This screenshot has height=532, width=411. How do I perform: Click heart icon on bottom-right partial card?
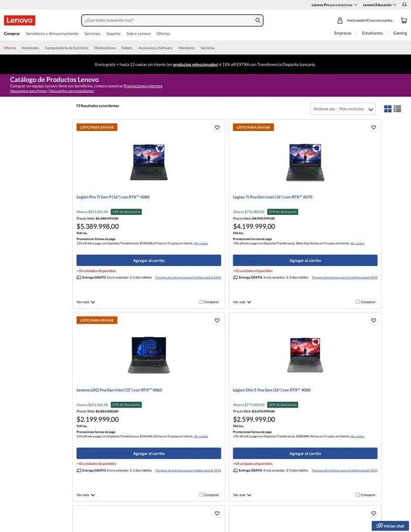[x=373, y=513]
